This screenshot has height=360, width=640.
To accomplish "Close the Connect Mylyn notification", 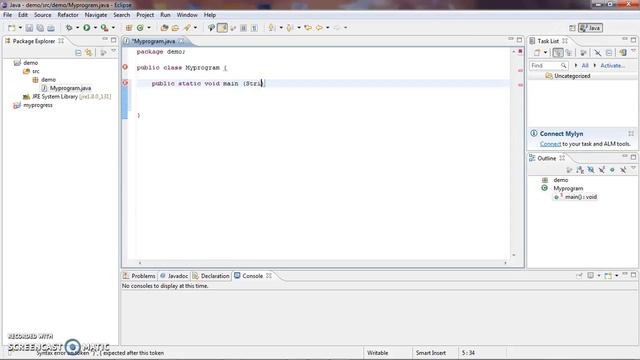I will [x=631, y=133].
